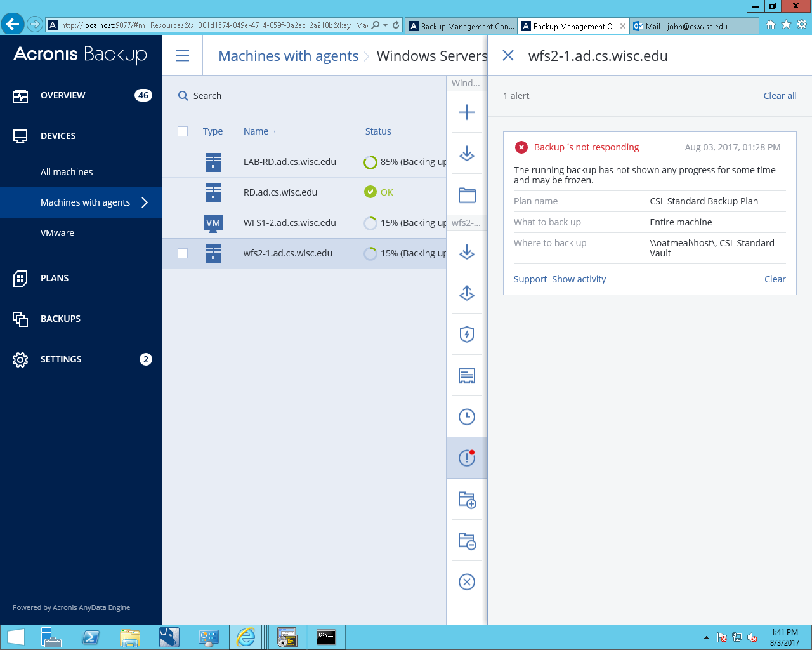Click the browser refresh icon
812x650 pixels.
(x=396, y=25)
